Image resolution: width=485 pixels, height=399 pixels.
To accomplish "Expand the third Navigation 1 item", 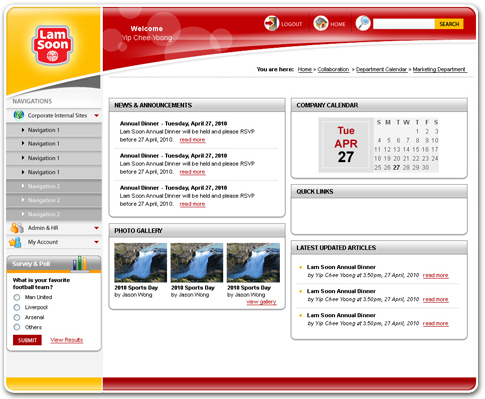I will point(54,158).
